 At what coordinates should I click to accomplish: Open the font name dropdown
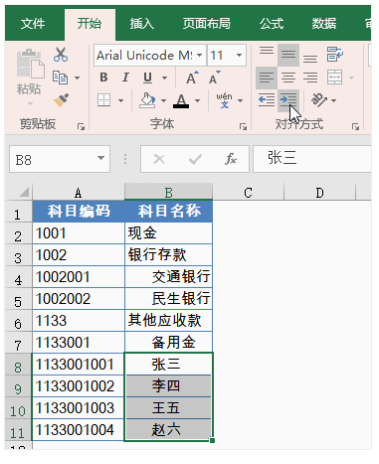[x=199, y=55]
